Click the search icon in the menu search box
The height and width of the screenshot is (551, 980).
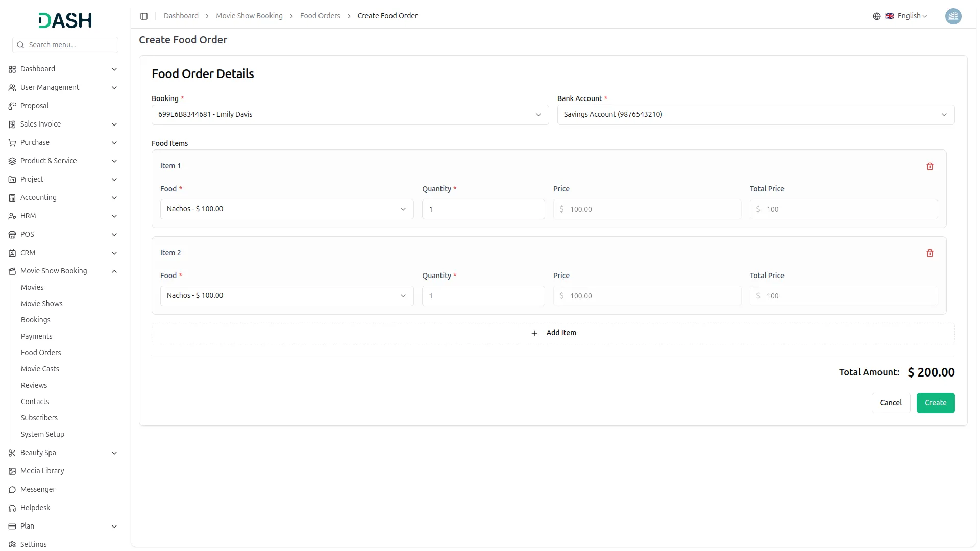point(20,45)
